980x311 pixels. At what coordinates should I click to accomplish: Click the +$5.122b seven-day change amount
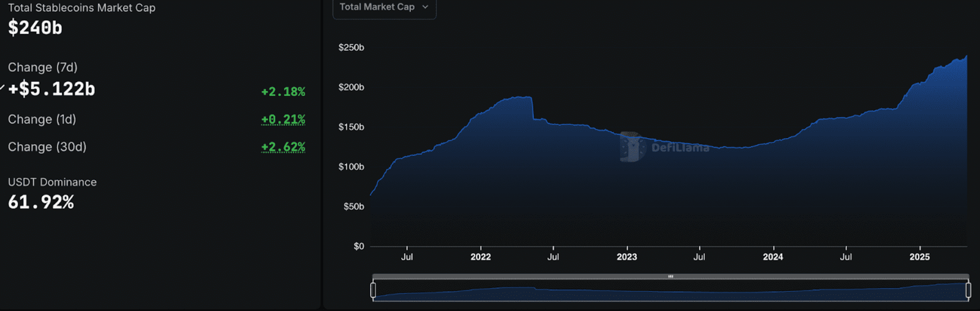[x=51, y=90]
